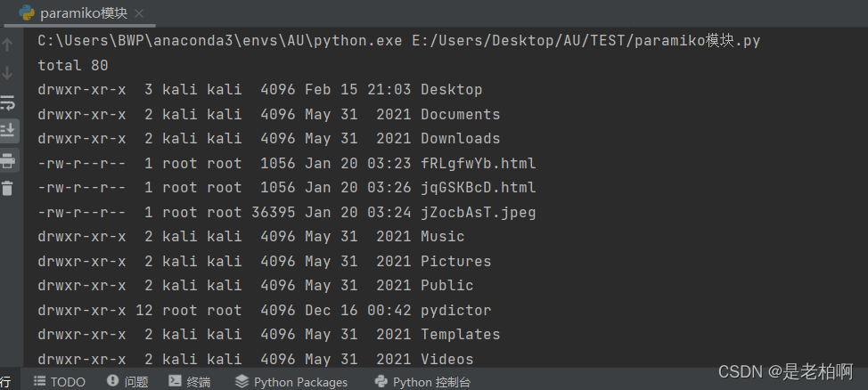Click the TODO list icon
Image resolution: width=868 pixels, height=390 pixels.
39,381
